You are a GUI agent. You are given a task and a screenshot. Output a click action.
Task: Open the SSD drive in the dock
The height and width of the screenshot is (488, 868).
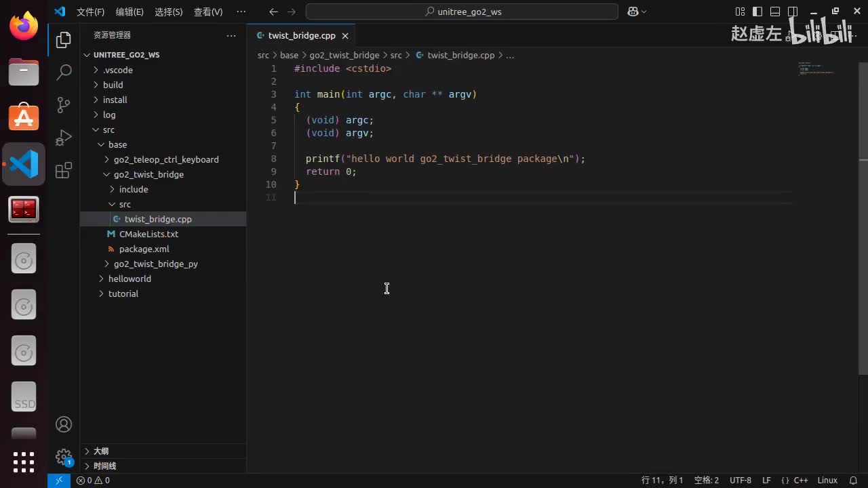(24, 397)
